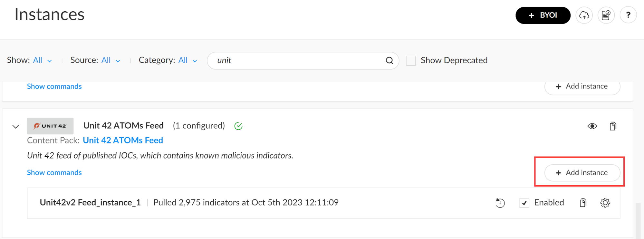Image resolution: width=644 pixels, height=239 pixels.
Task: Click the Unit 42 logo thumbnail
Action: tap(50, 126)
